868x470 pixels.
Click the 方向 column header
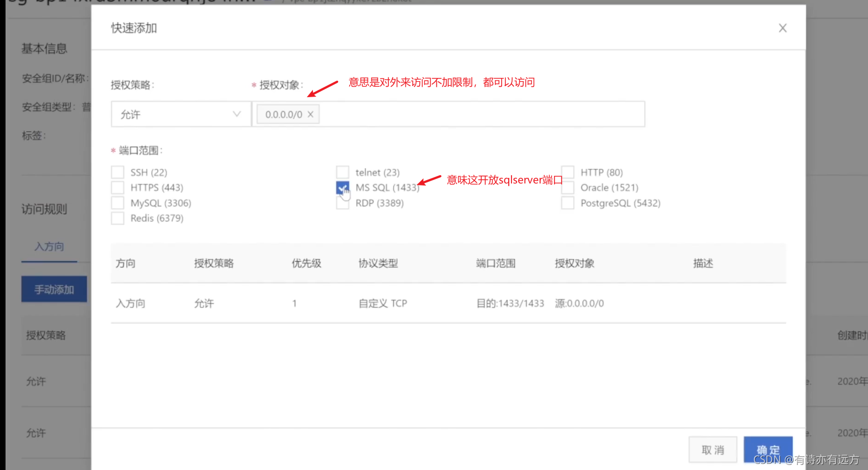[x=126, y=263]
